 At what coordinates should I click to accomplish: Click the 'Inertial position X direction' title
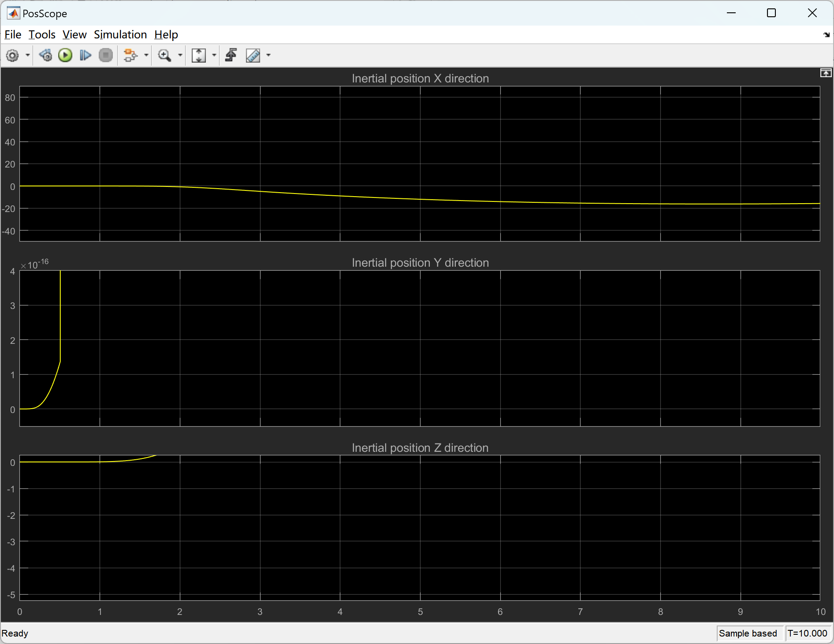[420, 78]
